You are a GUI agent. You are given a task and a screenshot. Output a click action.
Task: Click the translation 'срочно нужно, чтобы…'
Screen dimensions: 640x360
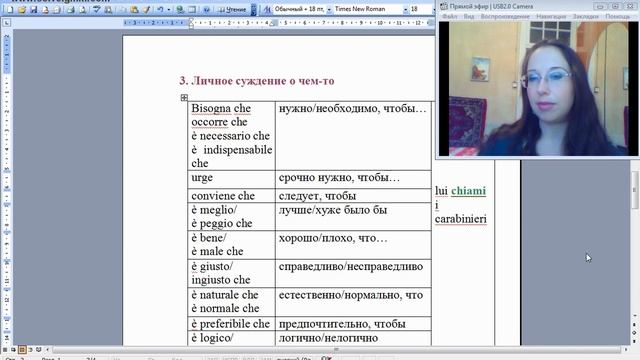[339, 178]
